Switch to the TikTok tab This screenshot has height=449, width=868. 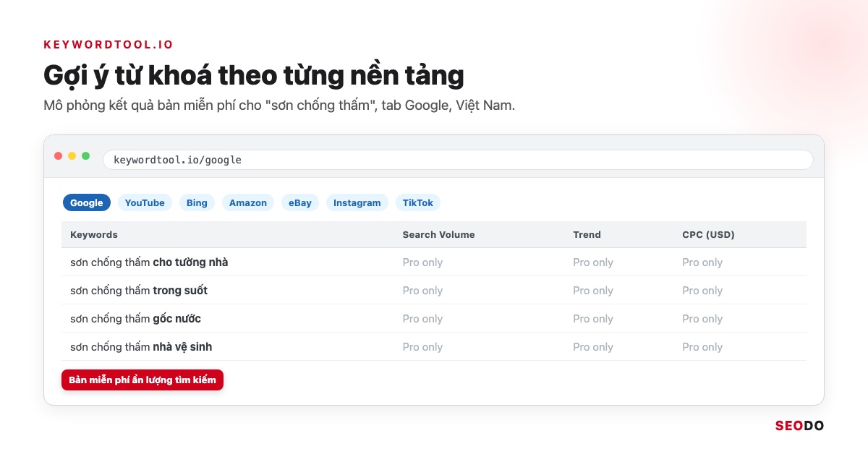pyautogui.click(x=418, y=202)
